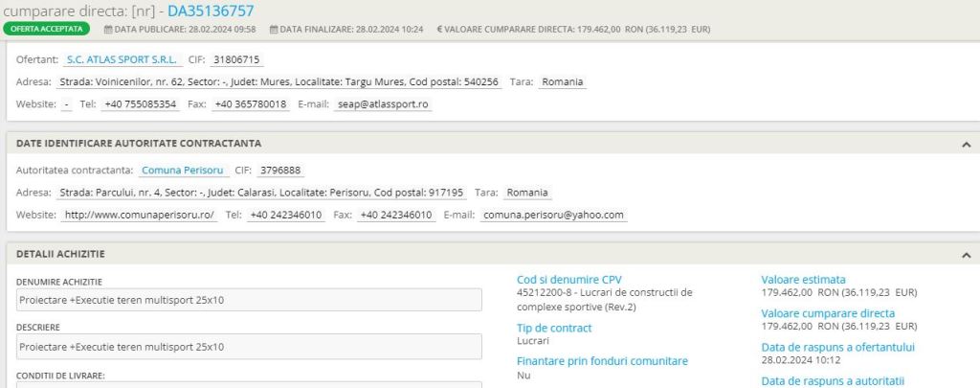Click the seap@atlassport.ro email value
This screenshot has height=388, width=980.
tap(383, 103)
